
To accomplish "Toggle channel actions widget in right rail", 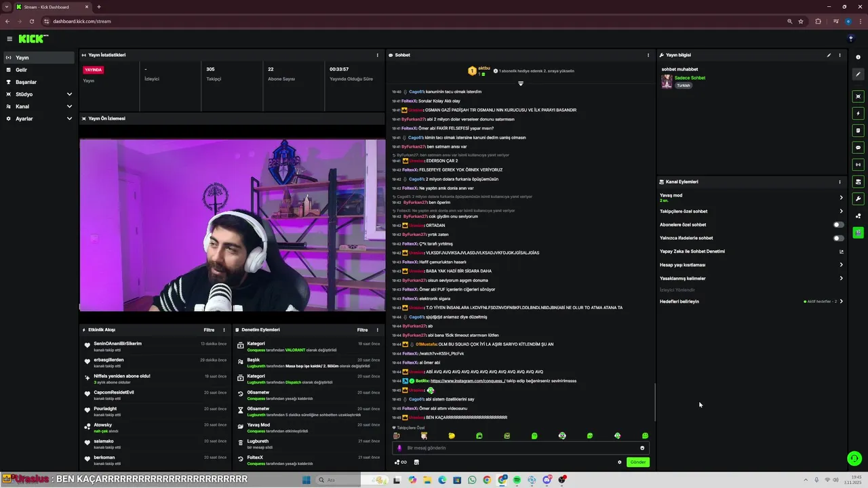I will [x=858, y=182].
